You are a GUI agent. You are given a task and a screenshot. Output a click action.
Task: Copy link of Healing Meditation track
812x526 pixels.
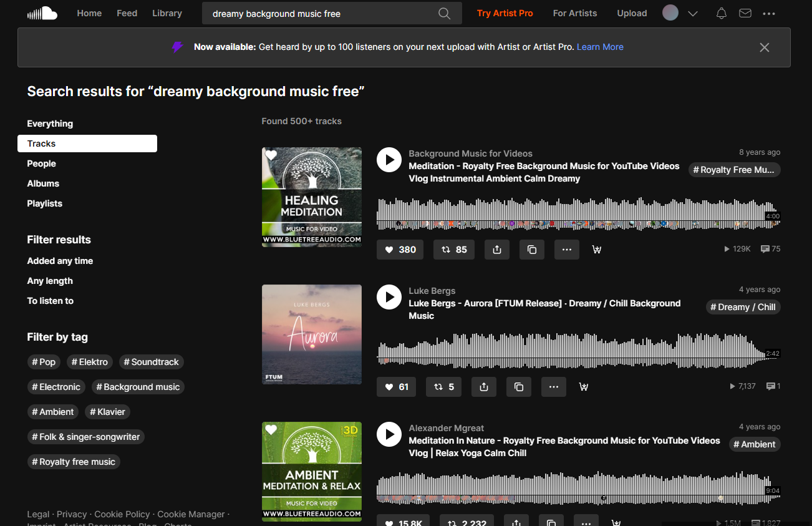coord(532,250)
